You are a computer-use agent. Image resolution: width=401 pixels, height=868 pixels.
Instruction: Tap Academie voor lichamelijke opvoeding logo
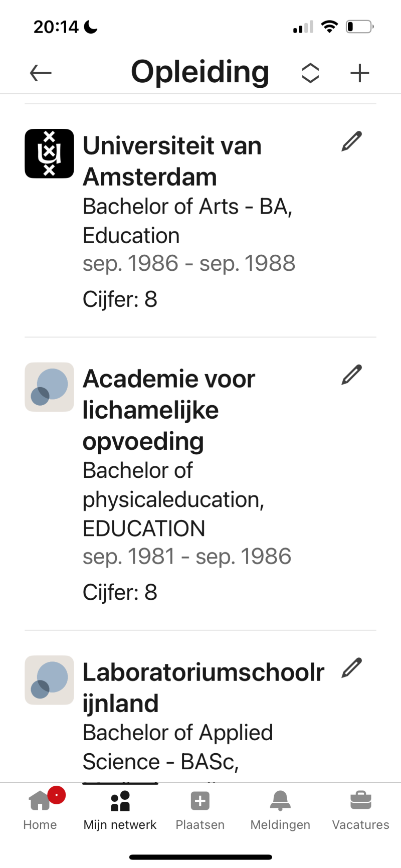[x=50, y=387]
